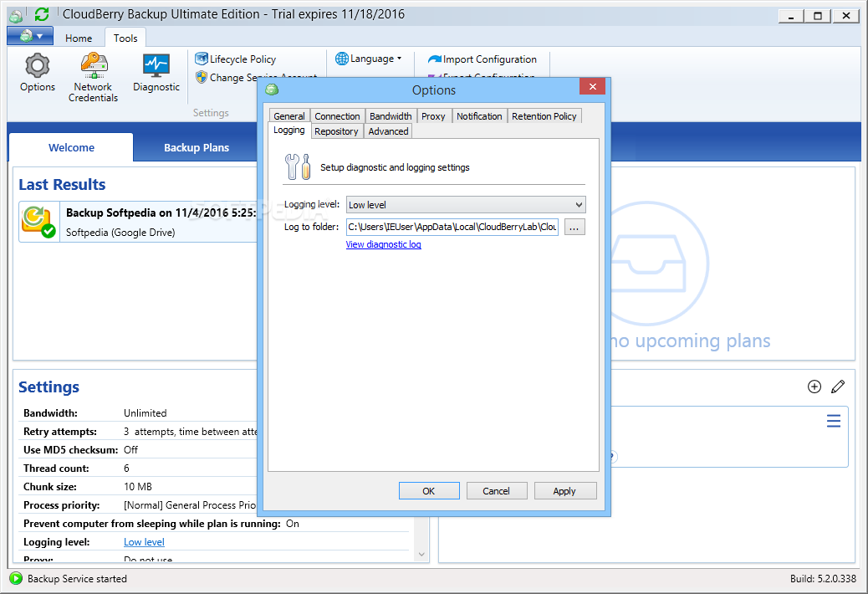Click Import Configuration
Image resolution: width=868 pixels, height=594 pixels.
483,59
